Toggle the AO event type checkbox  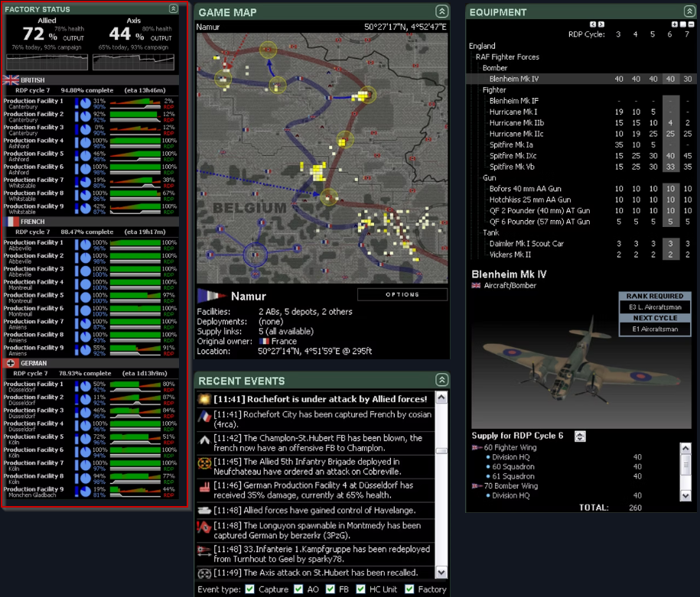298,589
